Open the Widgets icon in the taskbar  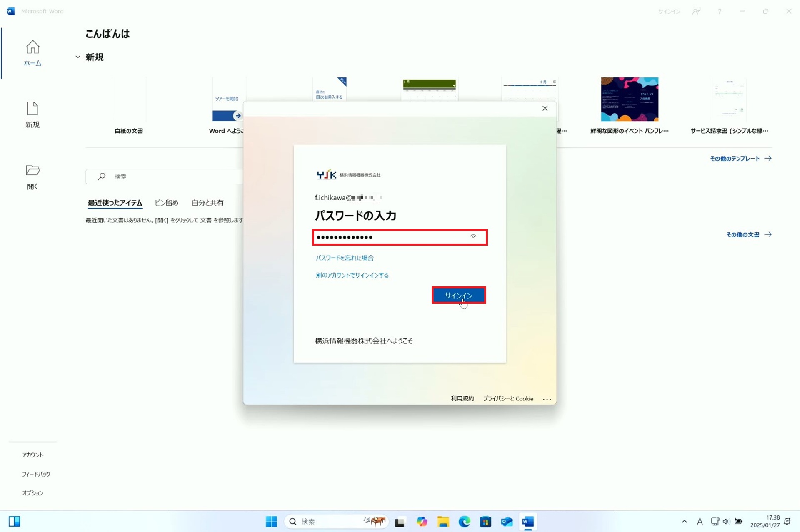[x=15, y=521]
